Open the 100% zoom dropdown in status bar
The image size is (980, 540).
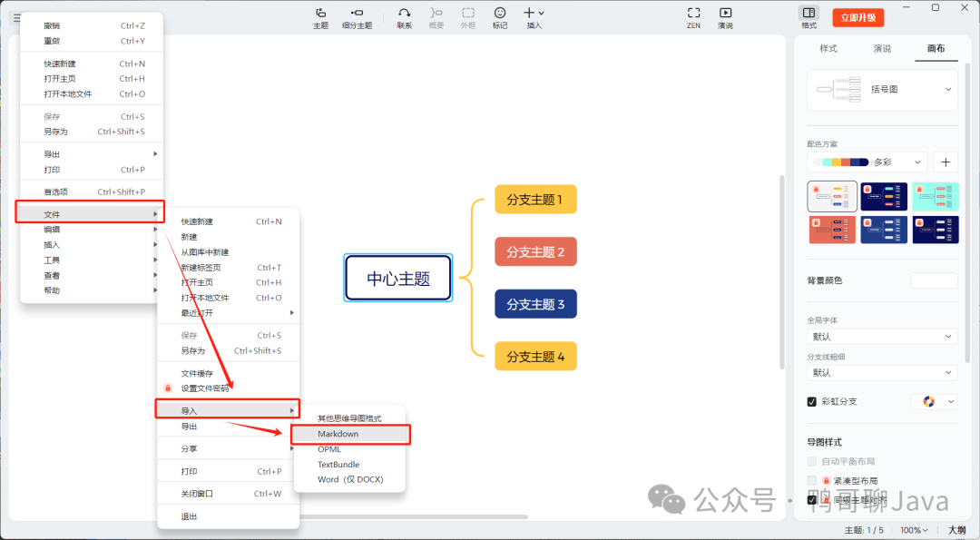tap(914, 530)
